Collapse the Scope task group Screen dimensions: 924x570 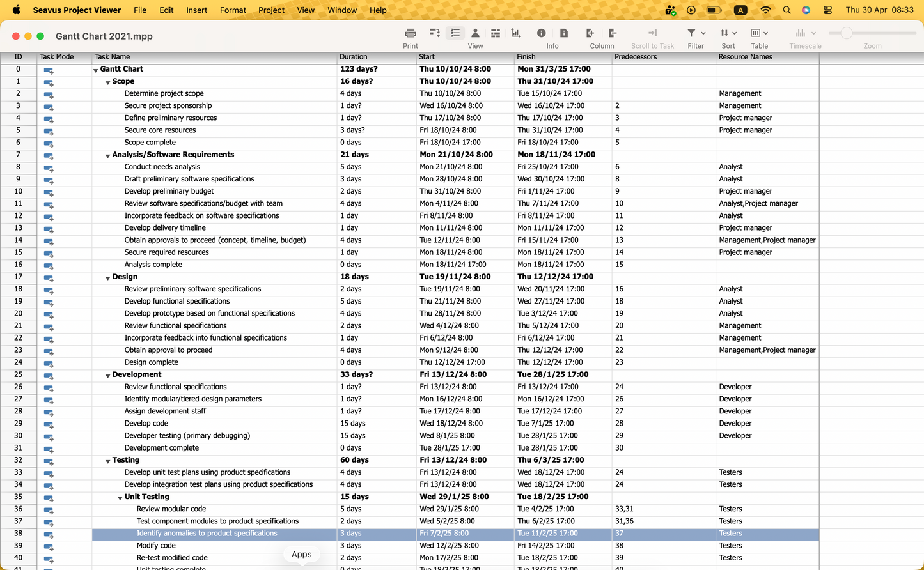107,82
